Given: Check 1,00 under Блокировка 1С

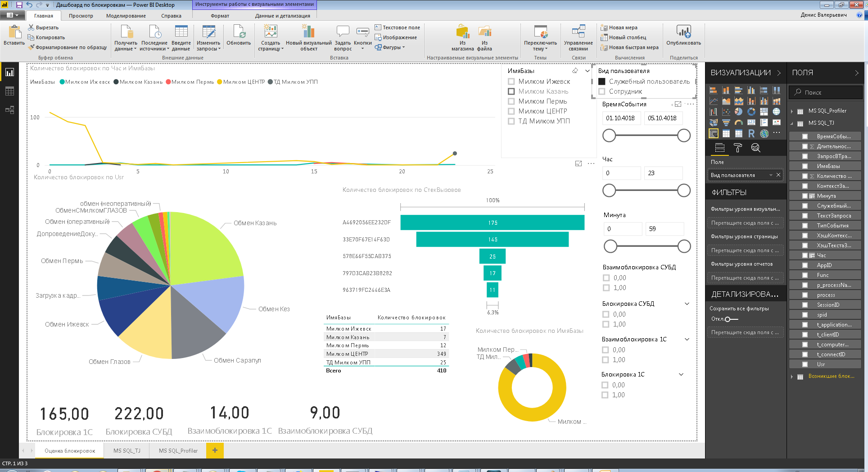Looking at the screenshot, I should click(x=605, y=395).
